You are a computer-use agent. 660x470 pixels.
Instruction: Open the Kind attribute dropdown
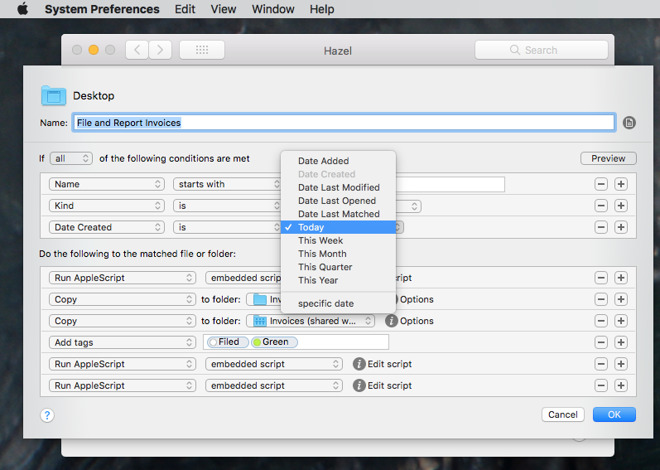click(106, 206)
